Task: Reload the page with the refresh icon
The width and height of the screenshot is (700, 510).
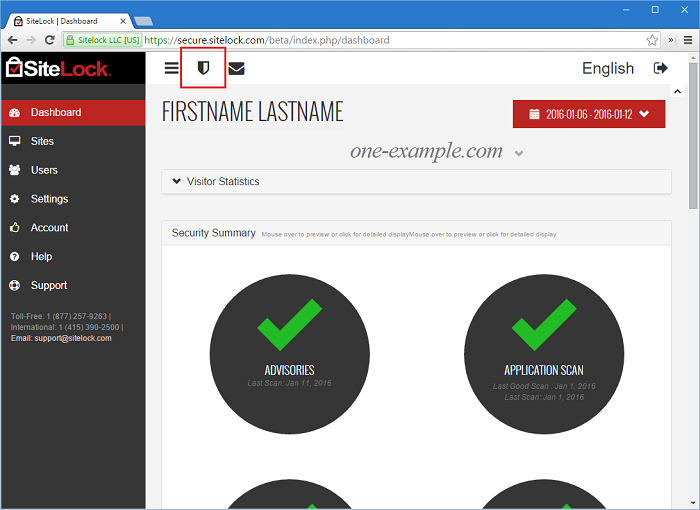Action: 50,40
